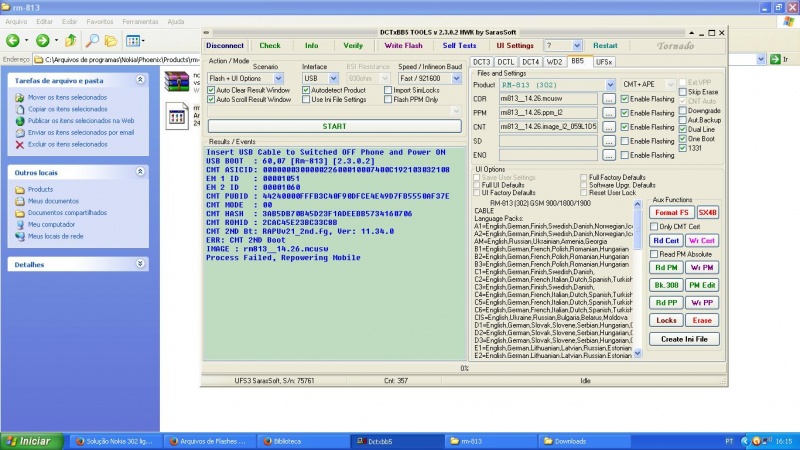Click the START button
Image resolution: width=800 pixels, height=450 pixels.
tap(335, 126)
